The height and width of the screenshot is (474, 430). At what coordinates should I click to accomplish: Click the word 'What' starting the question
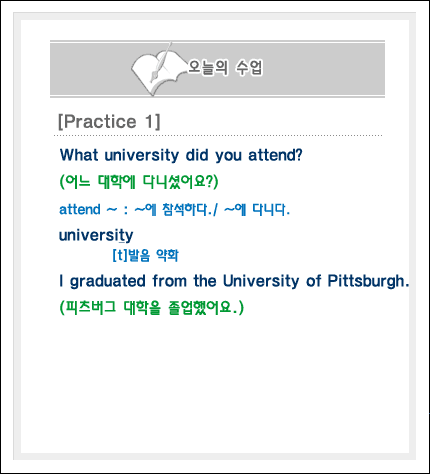click(79, 155)
